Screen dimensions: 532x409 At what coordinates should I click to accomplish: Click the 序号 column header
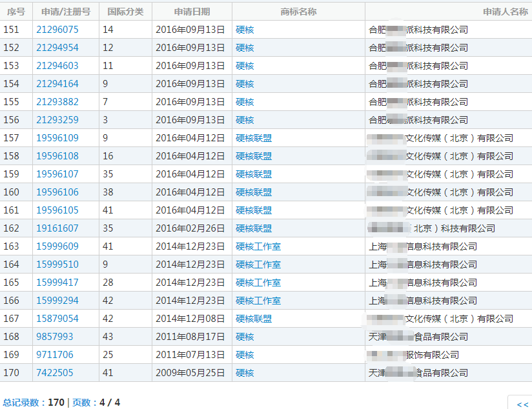(x=16, y=12)
